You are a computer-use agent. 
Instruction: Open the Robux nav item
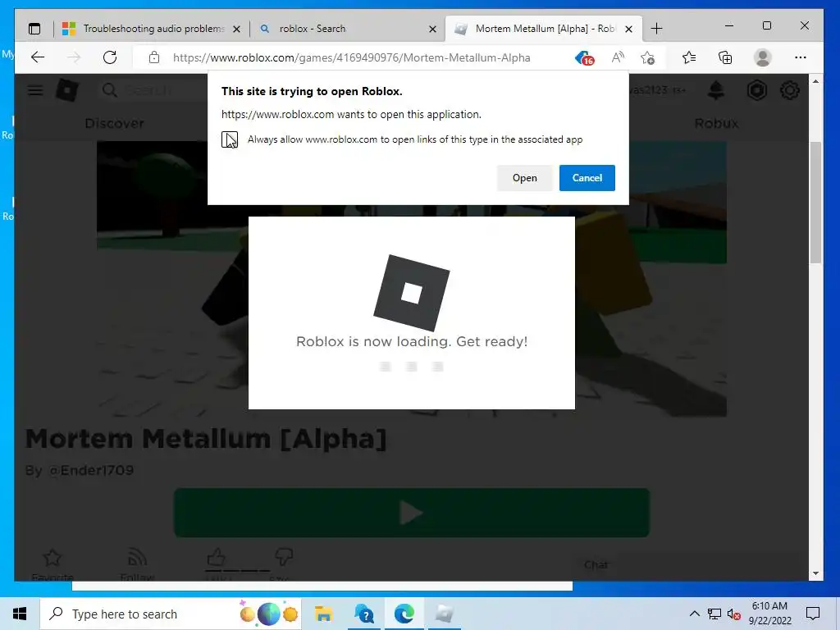(716, 124)
